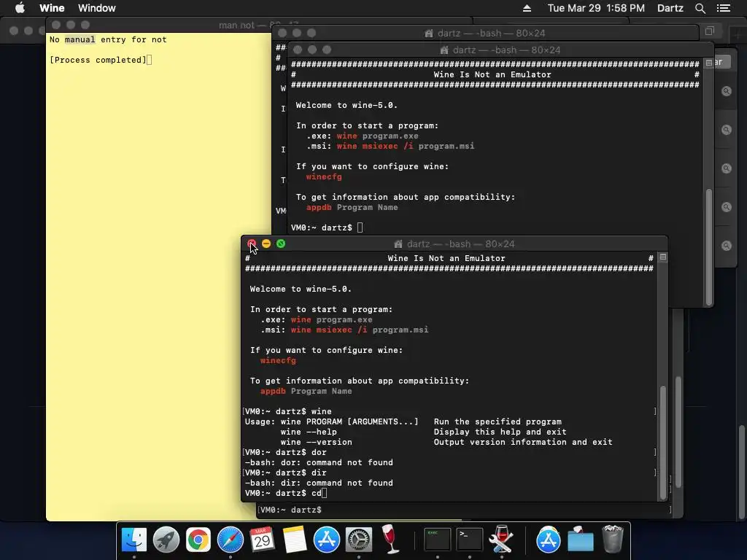
Task: Click the 'man not' window title bar
Action: point(160,25)
